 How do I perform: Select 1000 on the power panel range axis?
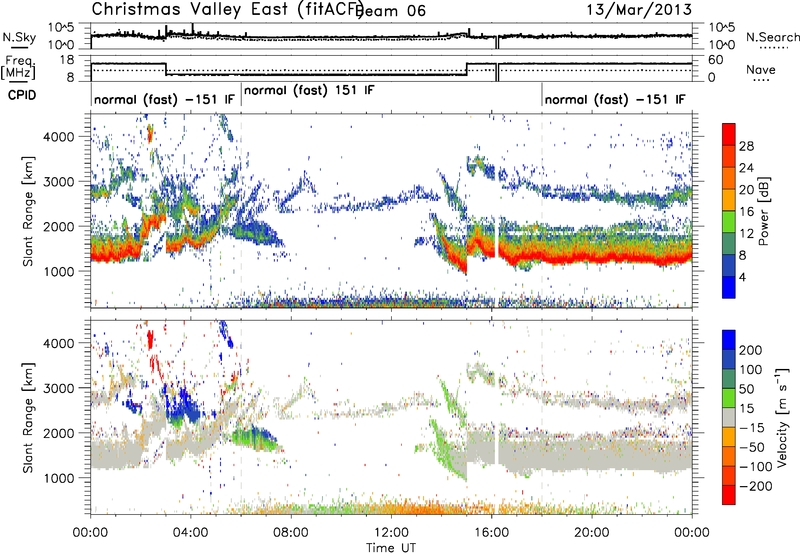click(x=58, y=271)
